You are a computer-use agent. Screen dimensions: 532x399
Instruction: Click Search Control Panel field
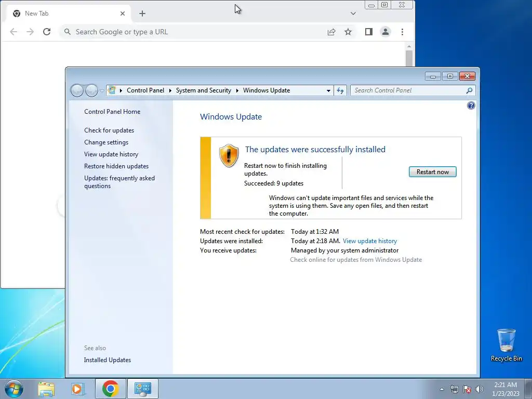coord(409,90)
